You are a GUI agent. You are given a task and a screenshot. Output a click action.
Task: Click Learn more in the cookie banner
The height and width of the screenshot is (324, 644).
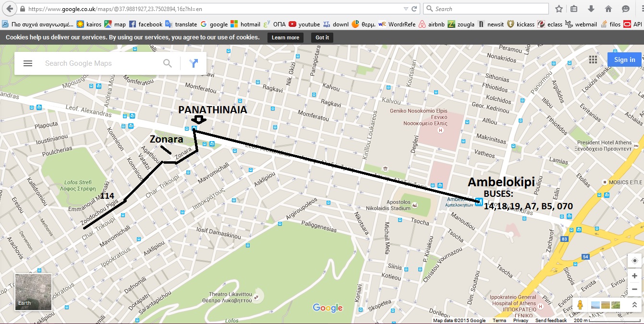pos(285,37)
